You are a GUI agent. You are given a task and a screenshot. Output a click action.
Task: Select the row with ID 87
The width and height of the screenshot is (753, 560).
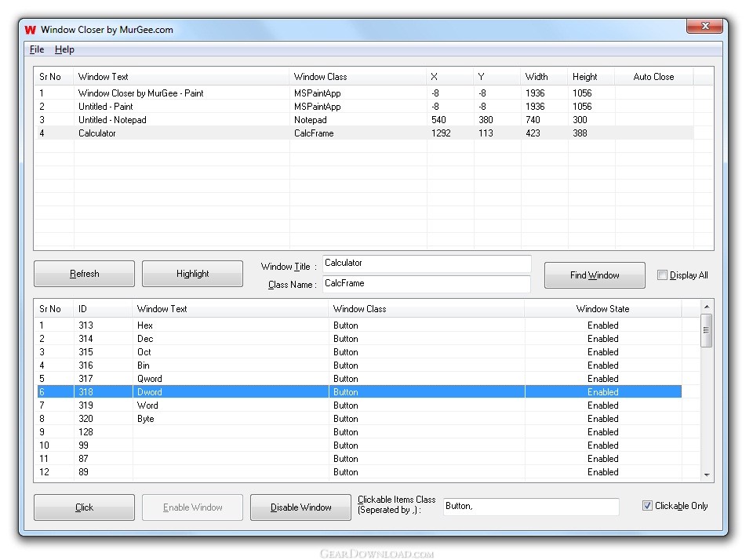coord(359,459)
